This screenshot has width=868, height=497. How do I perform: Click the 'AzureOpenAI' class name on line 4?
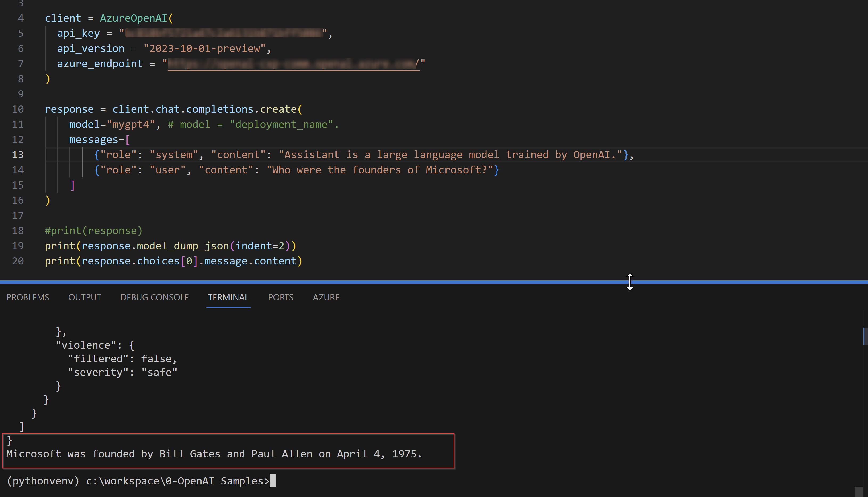[133, 18]
